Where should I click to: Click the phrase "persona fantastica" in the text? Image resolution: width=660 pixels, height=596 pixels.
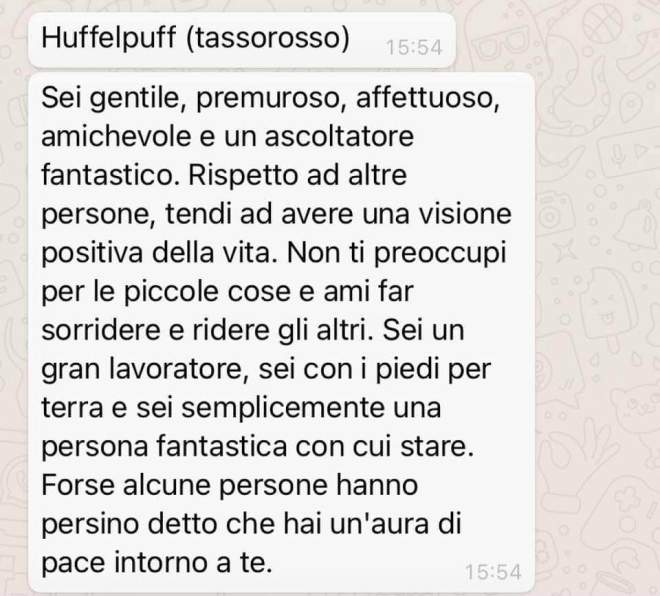tap(164, 446)
